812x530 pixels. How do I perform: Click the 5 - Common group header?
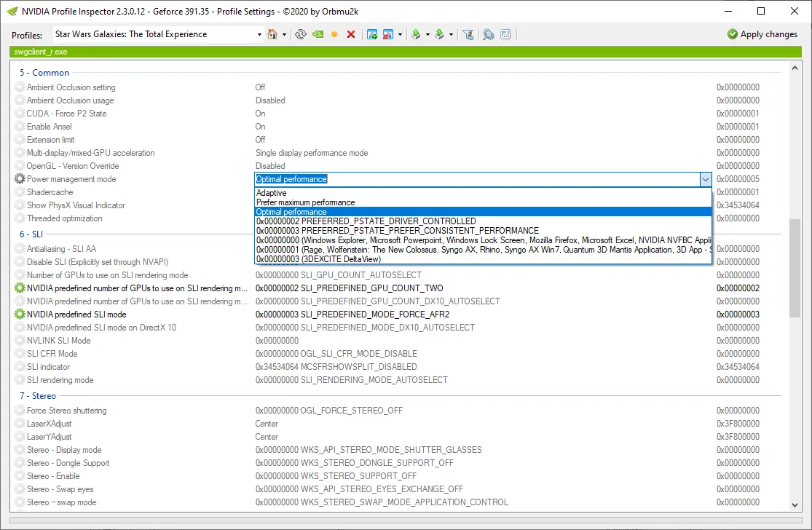(x=44, y=73)
